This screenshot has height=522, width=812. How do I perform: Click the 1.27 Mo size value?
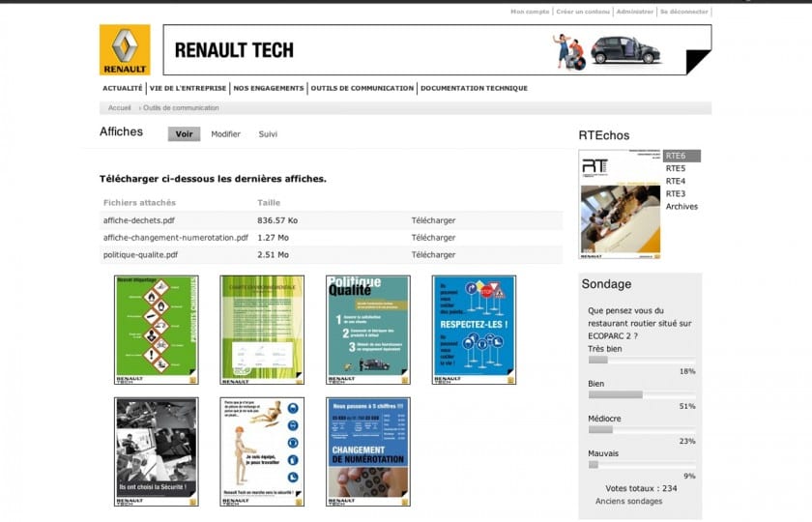pyautogui.click(x=273, y=238)
